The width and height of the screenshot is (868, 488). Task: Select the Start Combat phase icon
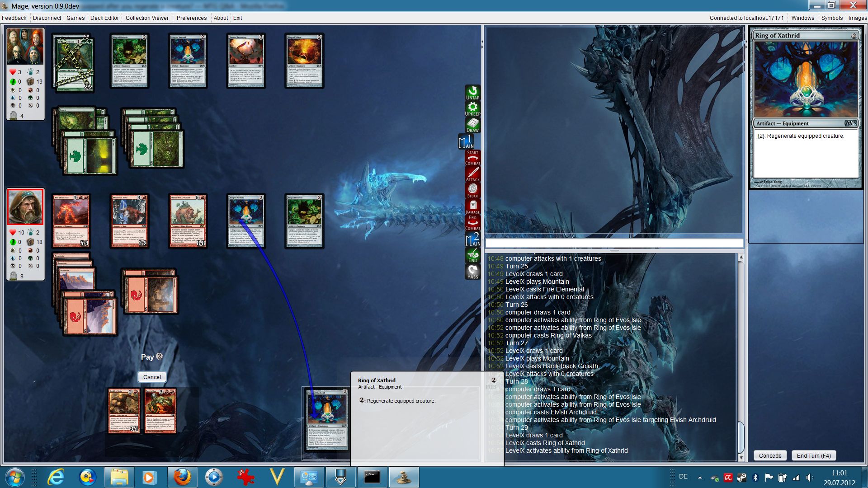(472, 158)
